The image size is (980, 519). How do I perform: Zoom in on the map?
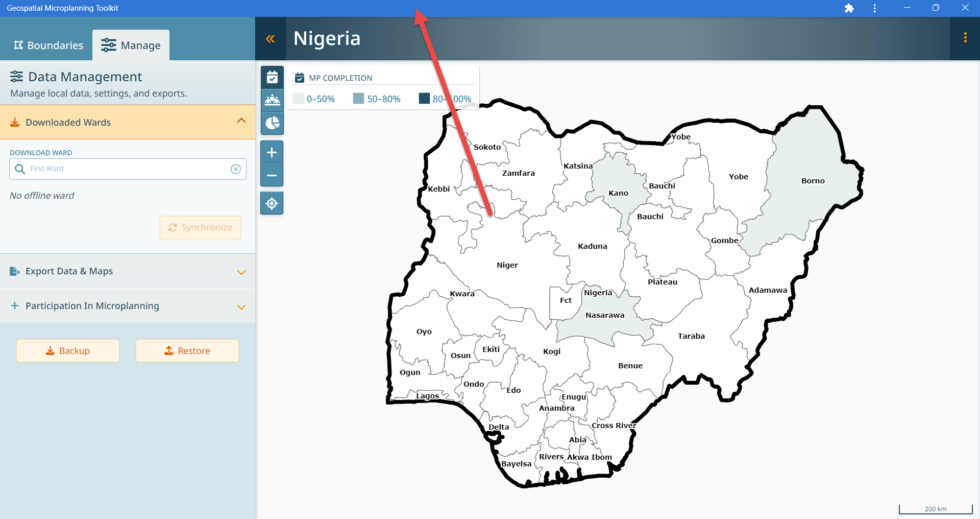(272, 152)
